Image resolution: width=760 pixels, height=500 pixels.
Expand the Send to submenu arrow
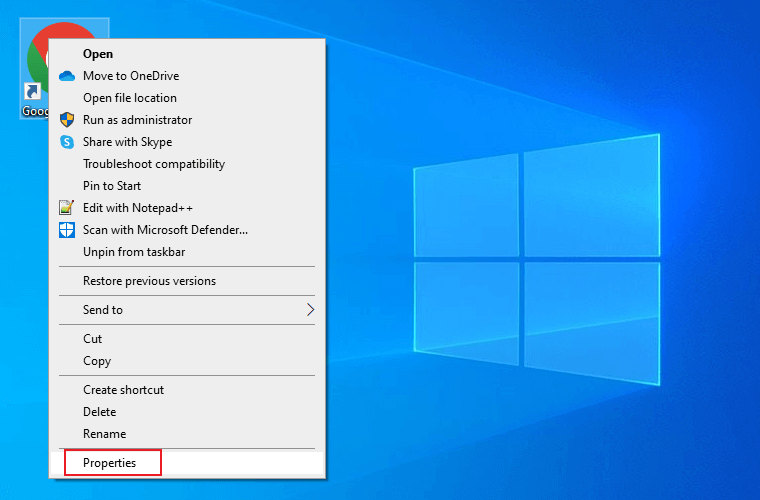311,310
